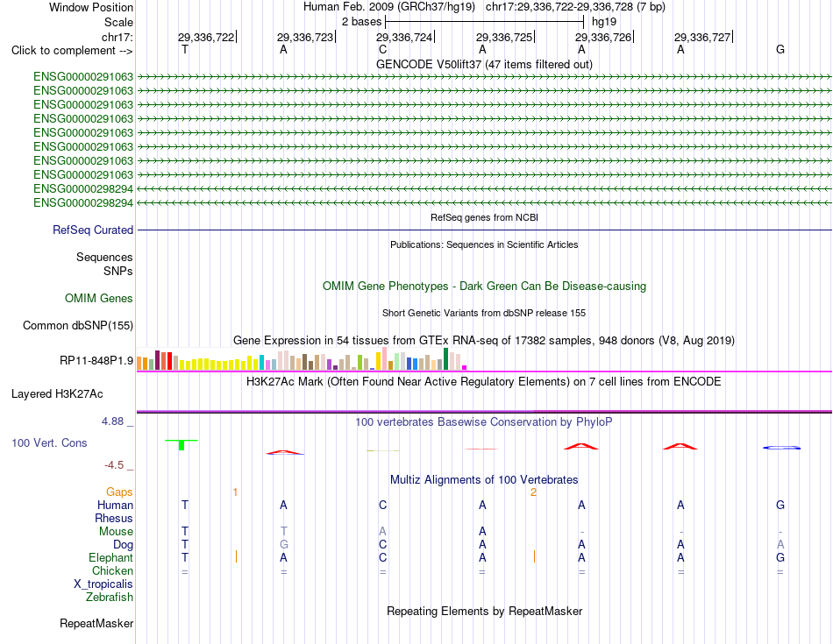
Task: Select the Chicken species label
Action: [x=112, y=570]
